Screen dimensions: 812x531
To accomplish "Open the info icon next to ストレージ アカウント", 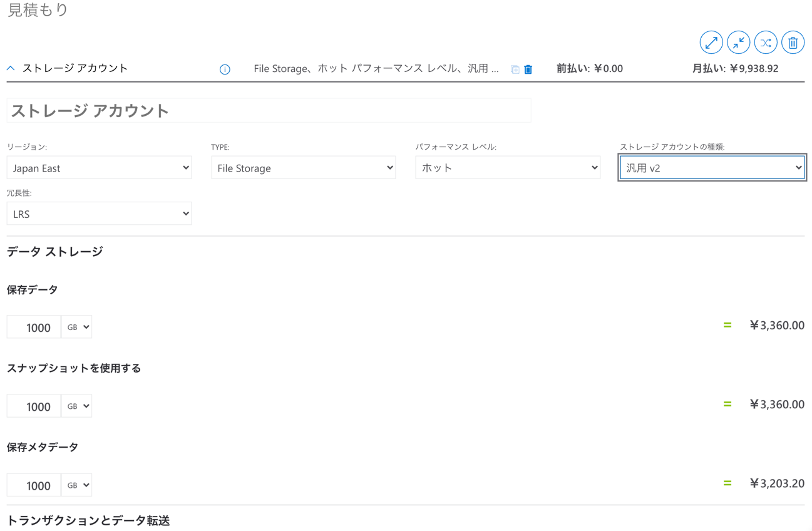I will coord(225,70).
